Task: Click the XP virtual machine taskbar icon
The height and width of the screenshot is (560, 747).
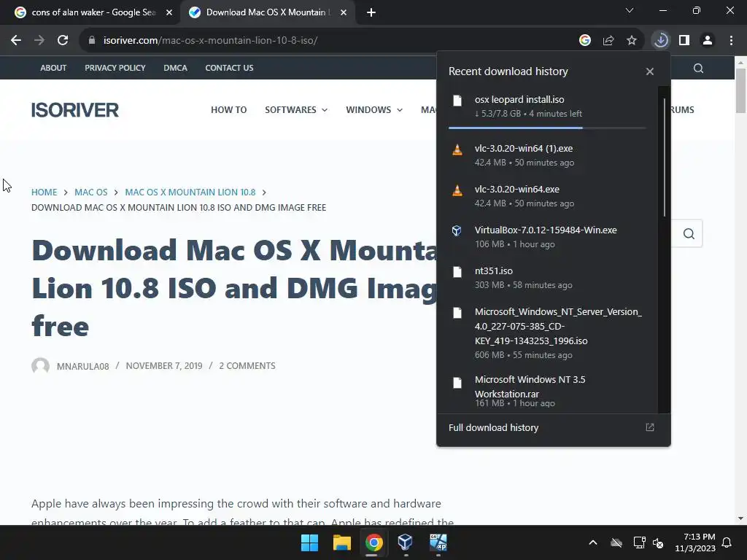Action: pyautogui.click(x=438, y=542)
